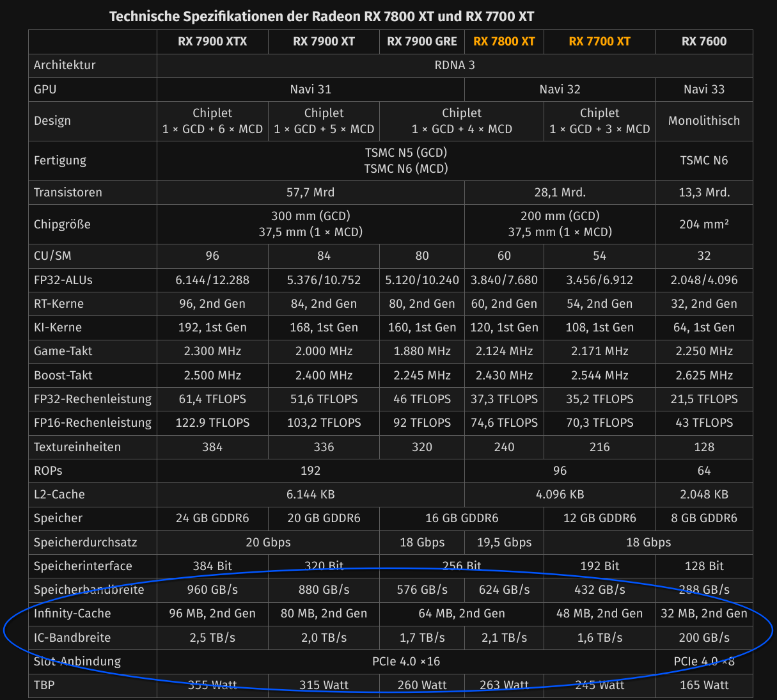
Task: Click the '8 GB GDDR6' cell
Action: 704,518
